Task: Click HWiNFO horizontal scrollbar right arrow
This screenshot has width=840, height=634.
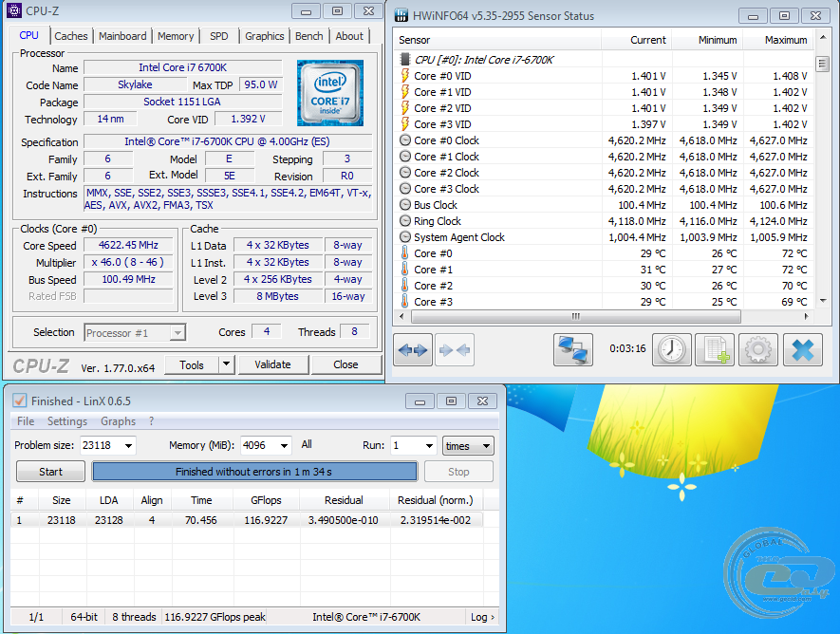Action: click(x=806, y=316)
